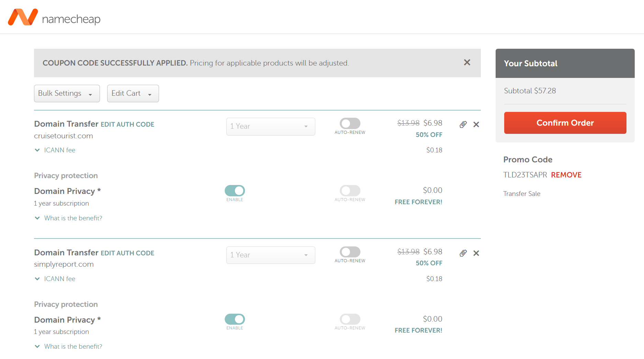The image size is (644, 359).
Task: Click the Subtotal $57.28 text
Action: (530, 91)
